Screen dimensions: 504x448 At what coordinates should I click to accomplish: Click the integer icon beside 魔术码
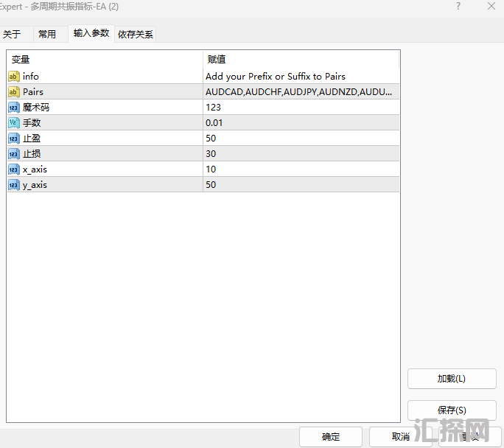point(14,108)
